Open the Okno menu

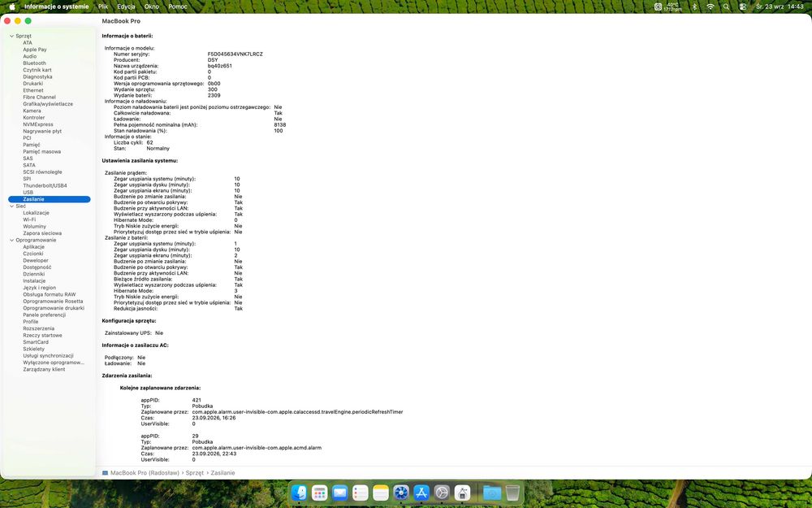click(x=152, y=7)
